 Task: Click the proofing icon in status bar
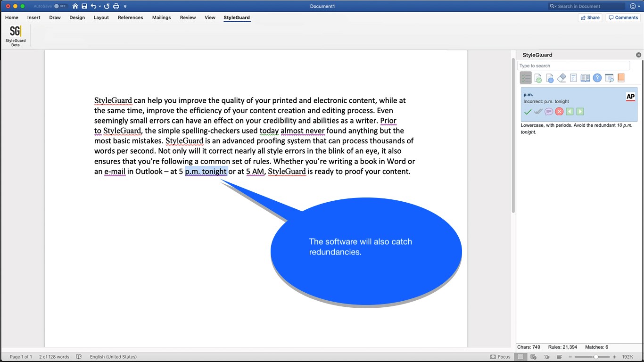(79, 357)
